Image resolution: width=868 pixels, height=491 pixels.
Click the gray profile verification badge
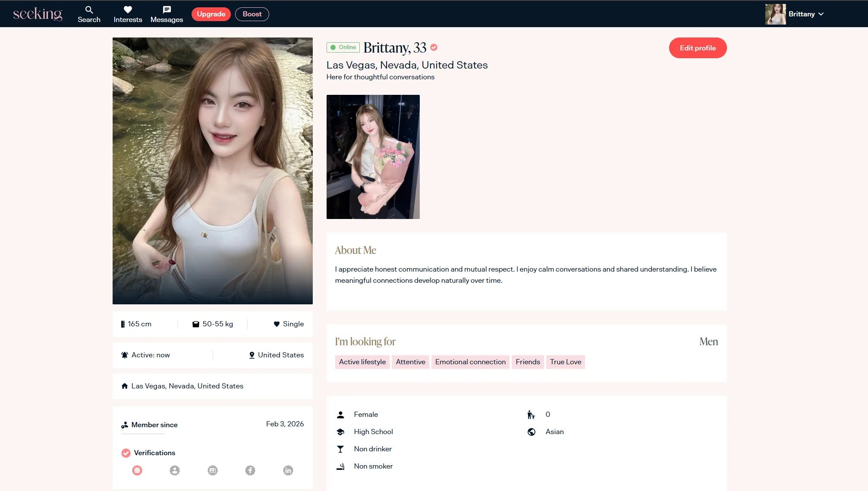[x=175, y=470]
